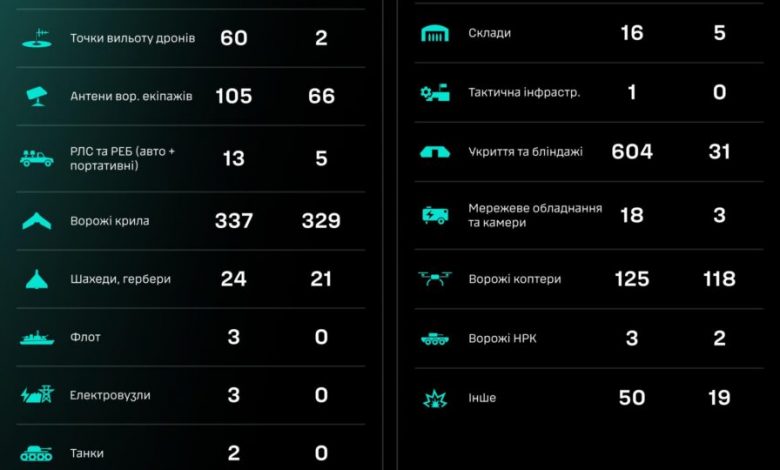This screenshot has width=780, height=470.
Task: Click the Шахеди, гербери row label
Action: click(120, 279)
